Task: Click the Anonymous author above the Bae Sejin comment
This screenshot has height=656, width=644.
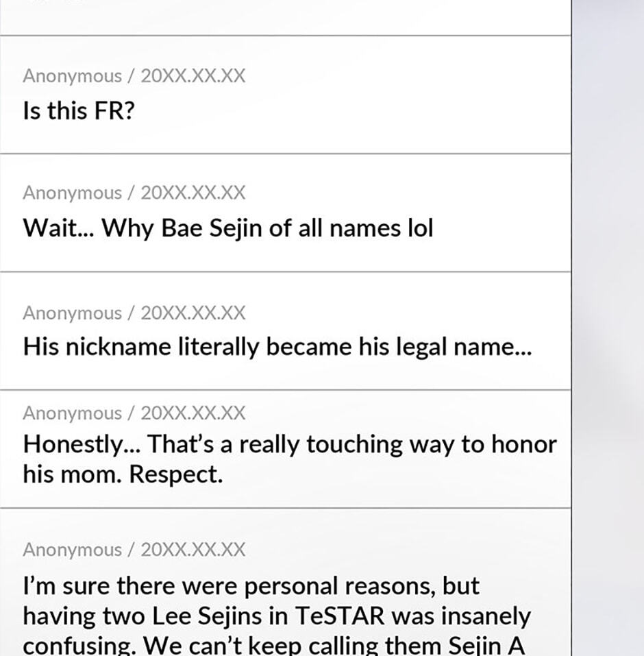Action: (73, 193)
